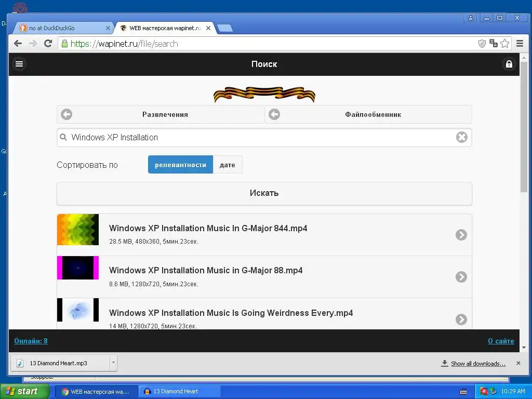Click arrow icon for G-Major 88.mp4 result

[x=461, y=277]
